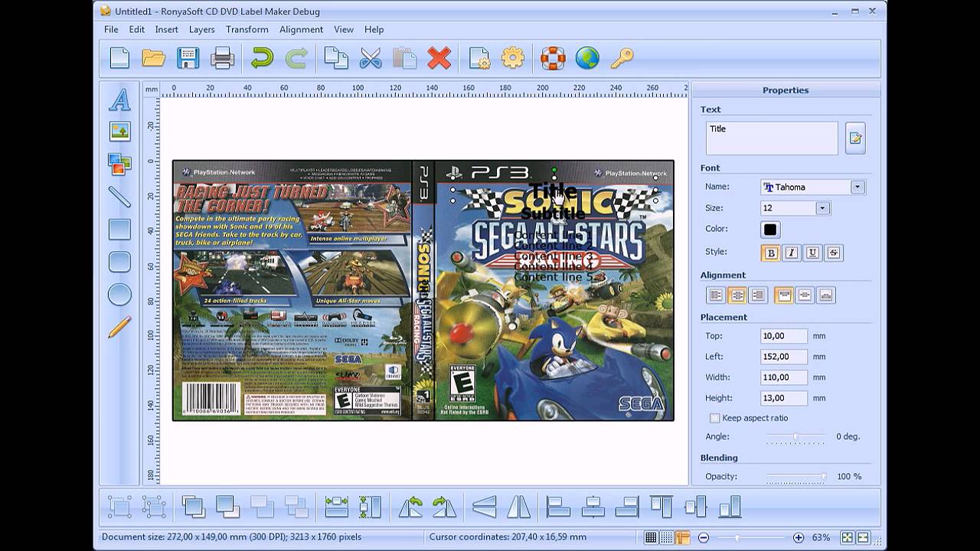
Task: Toggle Italic text style
Action: (792, 253)
